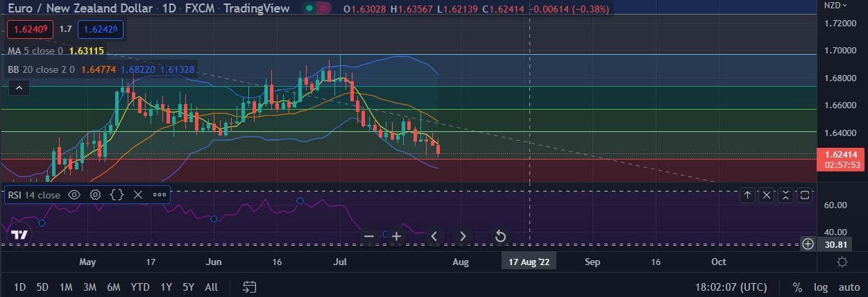This screenshot has width=868, height=297.
Task: Maximize the RSI pane
Action: 805,195
